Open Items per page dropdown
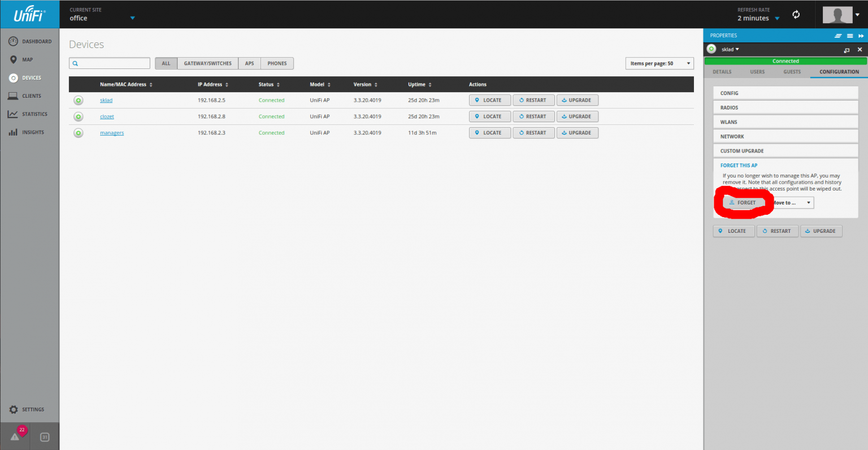Image resolution: width=868 pixels, height=450 pixels. pyautogui.click(x=659, y=63)
